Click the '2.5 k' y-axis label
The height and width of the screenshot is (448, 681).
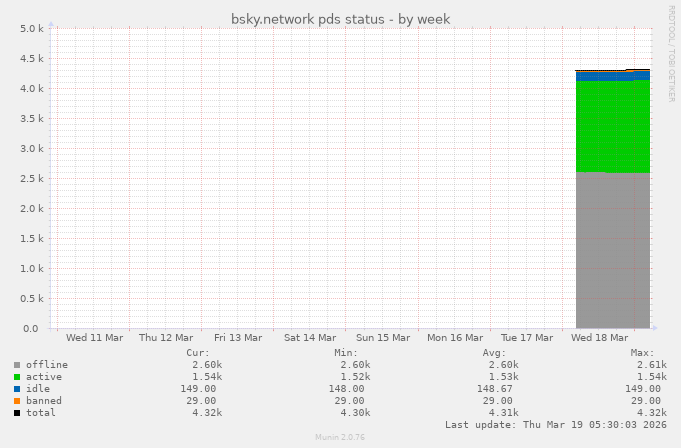tap(32, 178)
